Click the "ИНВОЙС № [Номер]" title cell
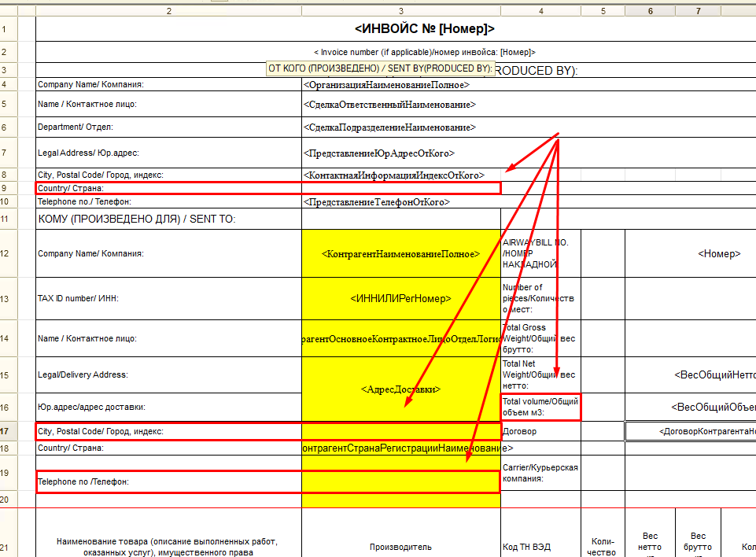The width and height of the screenshot is (756, 557). (425, 29)
